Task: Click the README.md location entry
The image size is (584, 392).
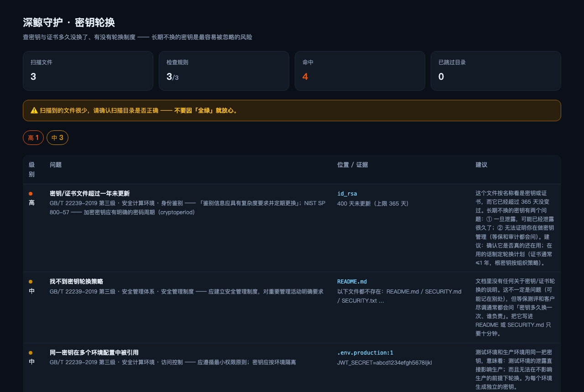Action: coord(352,282)
